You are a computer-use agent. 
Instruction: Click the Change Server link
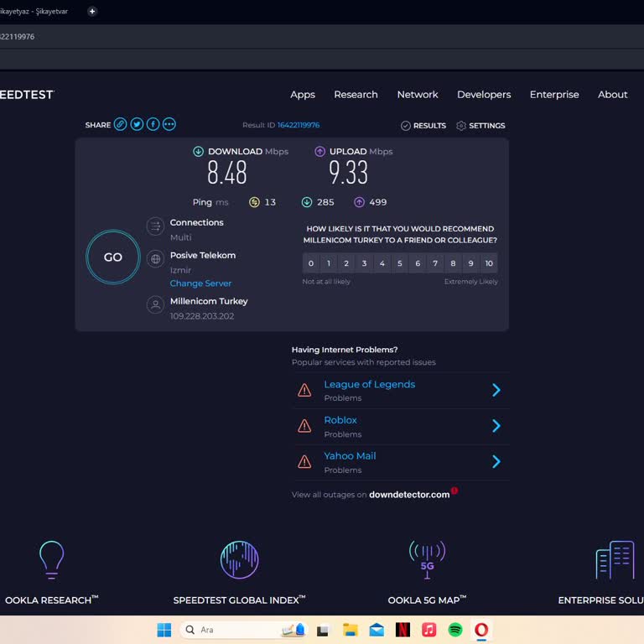tap(200, 283)
